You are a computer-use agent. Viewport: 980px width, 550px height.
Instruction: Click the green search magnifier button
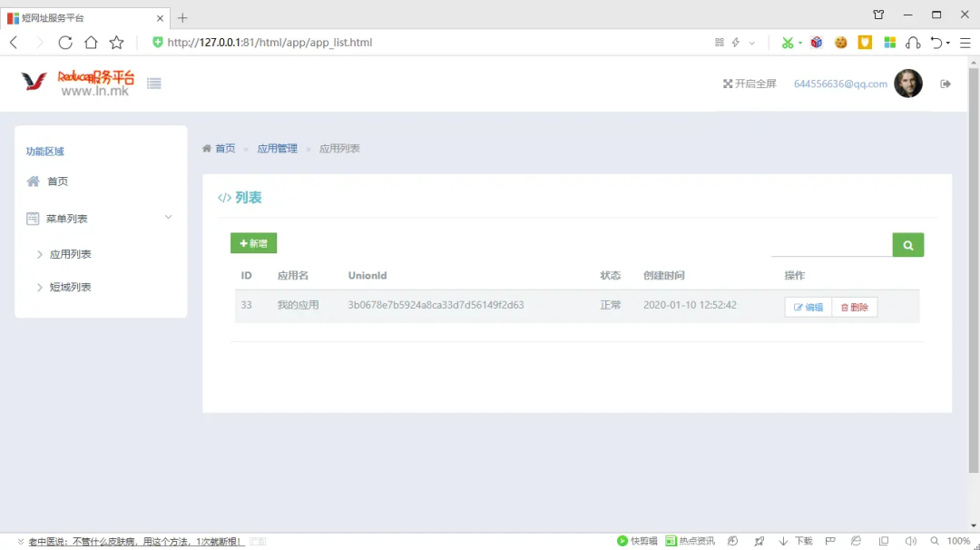tap(907, 245)
